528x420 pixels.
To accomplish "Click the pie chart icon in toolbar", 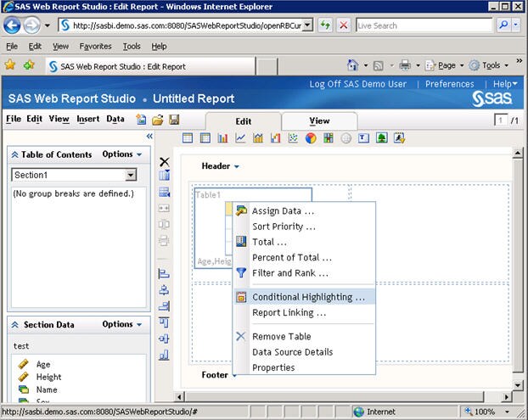I will pyautogui.click(x=311, y=138).
